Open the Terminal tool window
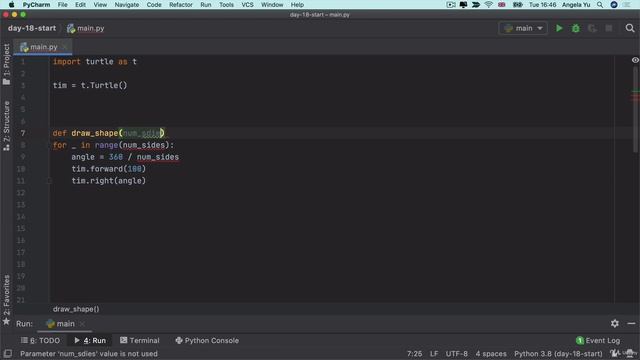This screenshot has width=640, height=360. click(x=140, y=340)
